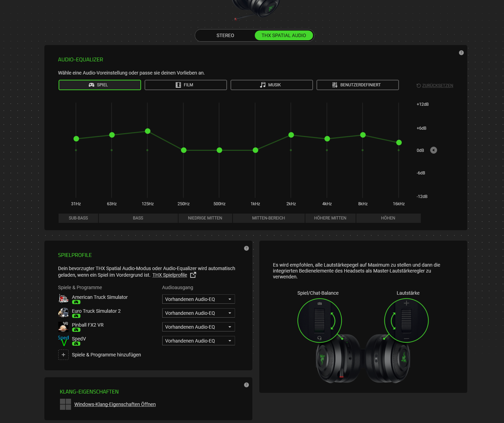Click the headset image at top
The image size is (504, 423).
coord(257,9)
